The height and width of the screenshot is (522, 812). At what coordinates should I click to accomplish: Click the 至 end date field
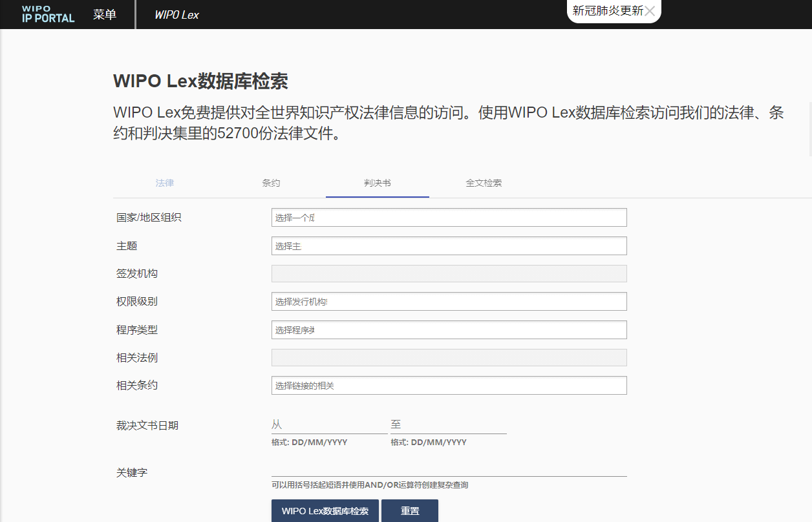[x=449, y=425]
